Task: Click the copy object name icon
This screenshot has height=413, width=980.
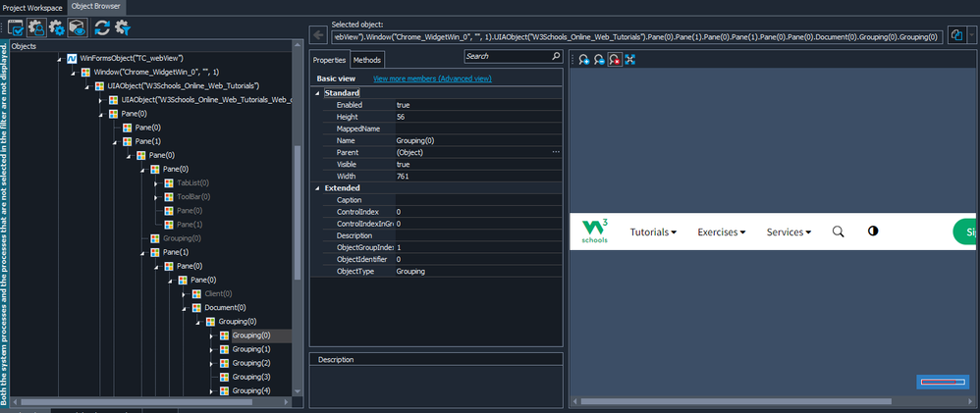Action: [x=955, y=35]
